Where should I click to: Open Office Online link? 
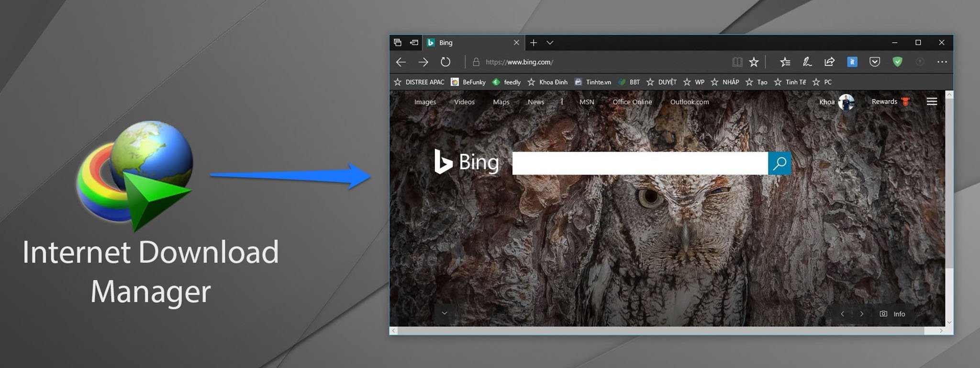[x=632, y=102]
